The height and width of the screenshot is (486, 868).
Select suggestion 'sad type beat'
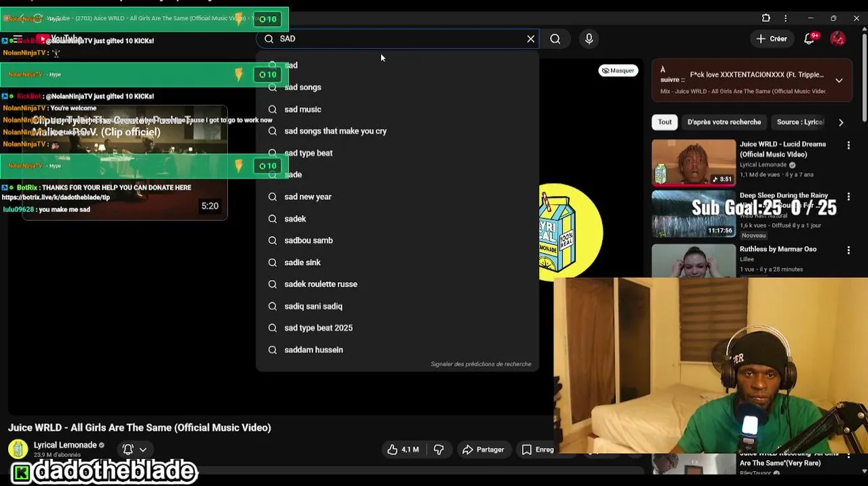coord(397,153)
